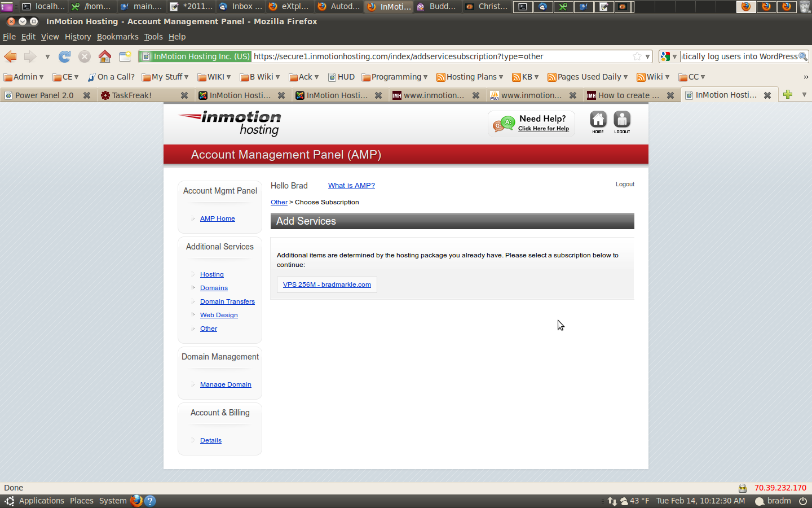Click the Stop loading button
Image resolution: width=812 pixels, height=508 pixels.
85,56
